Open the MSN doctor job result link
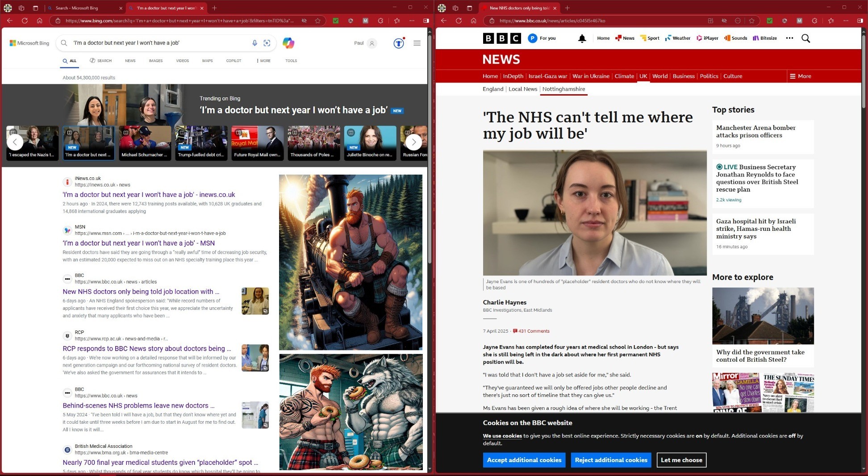 coord(138,243)
